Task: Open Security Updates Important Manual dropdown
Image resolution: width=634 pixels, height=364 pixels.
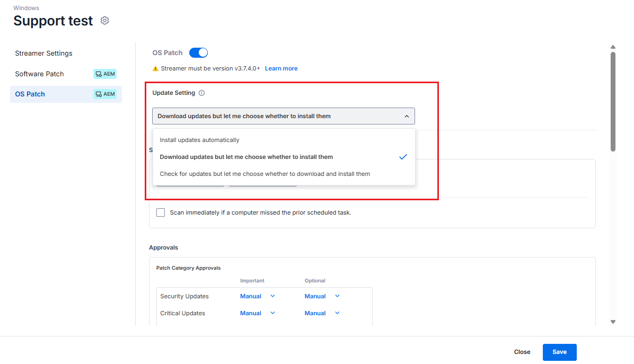Action: [258, 296]
